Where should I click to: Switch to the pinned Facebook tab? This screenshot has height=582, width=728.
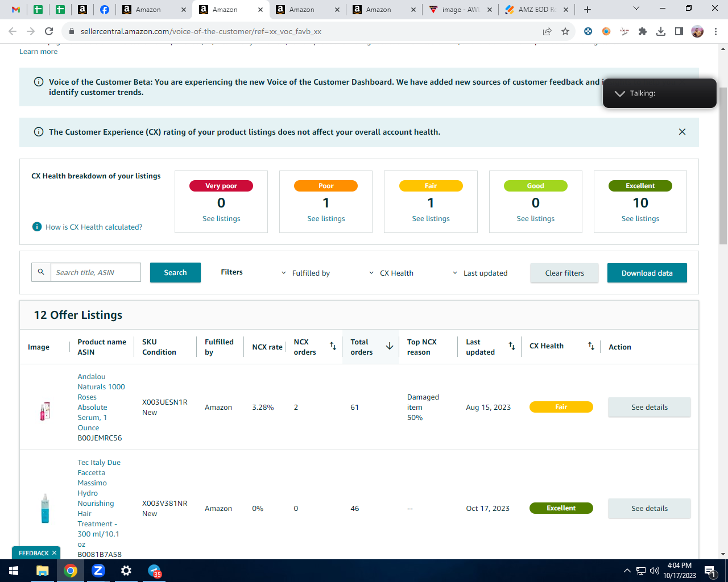click(105, 10)
